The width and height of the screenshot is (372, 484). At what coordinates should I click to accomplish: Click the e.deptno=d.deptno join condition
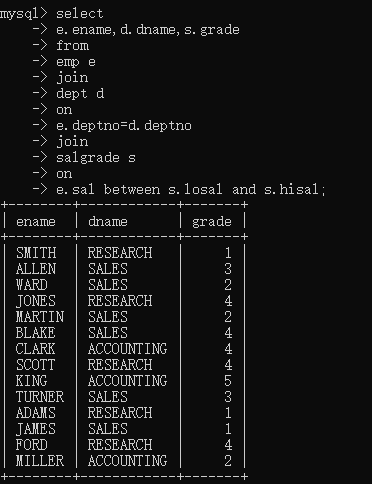tap(124, 126)
